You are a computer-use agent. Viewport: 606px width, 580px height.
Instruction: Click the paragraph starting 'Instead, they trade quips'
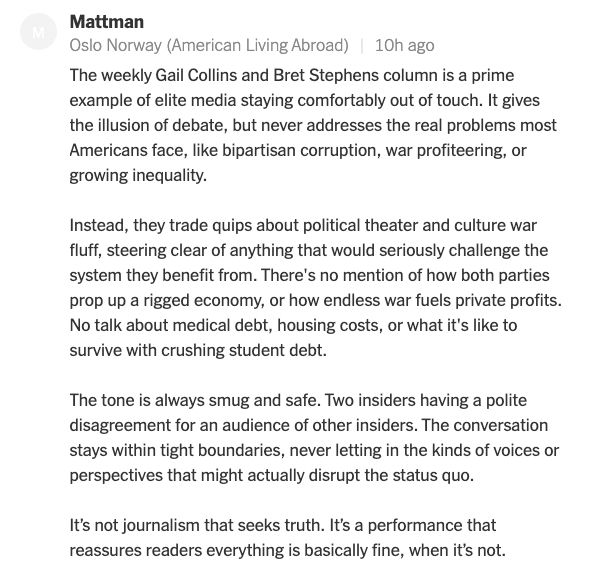(315, 288)
